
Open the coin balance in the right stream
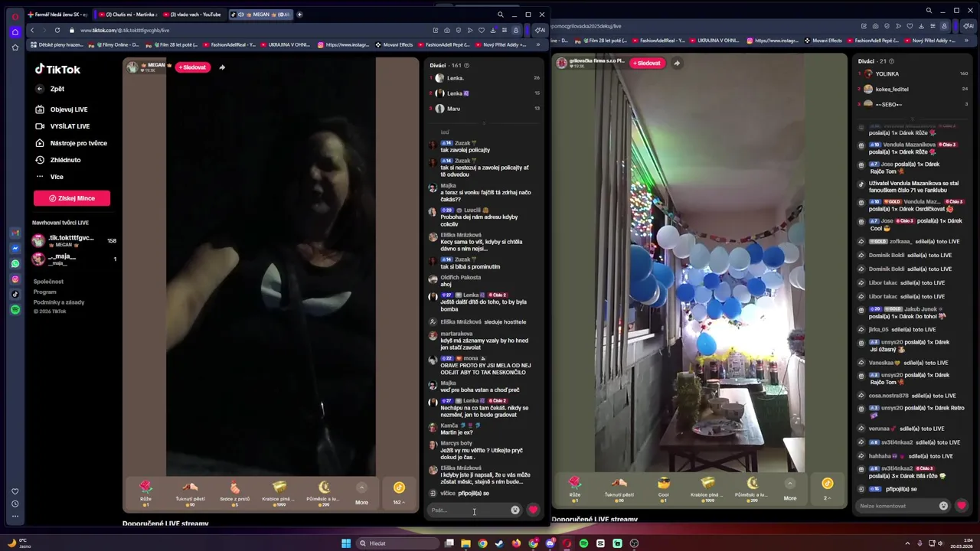coord(827,488)
